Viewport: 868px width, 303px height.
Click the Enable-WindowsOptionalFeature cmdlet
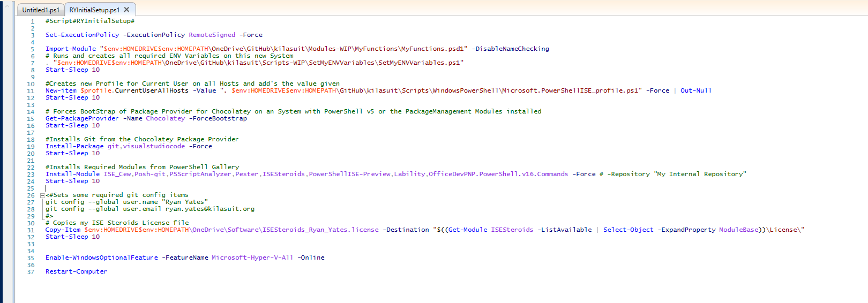pos(101,257)
